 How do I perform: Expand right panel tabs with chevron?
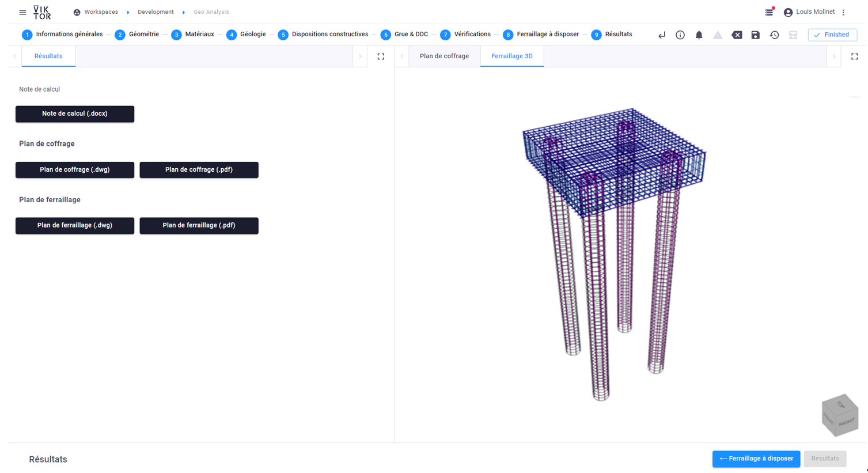(834, 56)
